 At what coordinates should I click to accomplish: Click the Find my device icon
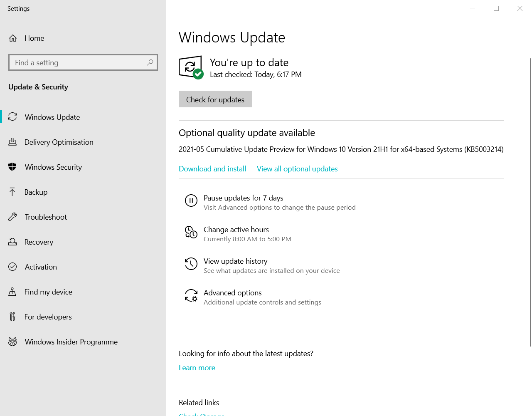12,292
